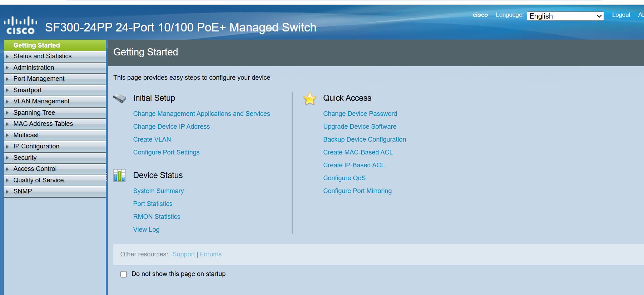The height and width of the screenshot is (295, 644).
Task: Open Change Management Applications and Services
Action: coord(202,114)
